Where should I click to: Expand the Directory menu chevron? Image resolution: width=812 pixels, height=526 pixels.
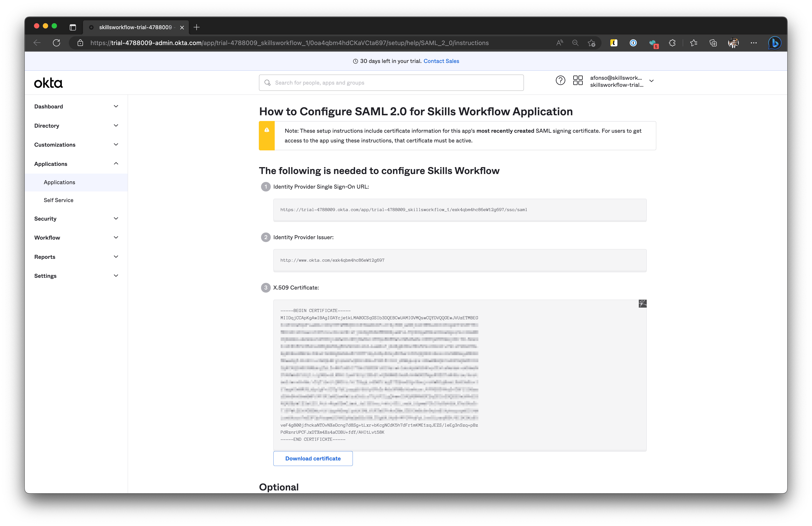coord(116,126)
